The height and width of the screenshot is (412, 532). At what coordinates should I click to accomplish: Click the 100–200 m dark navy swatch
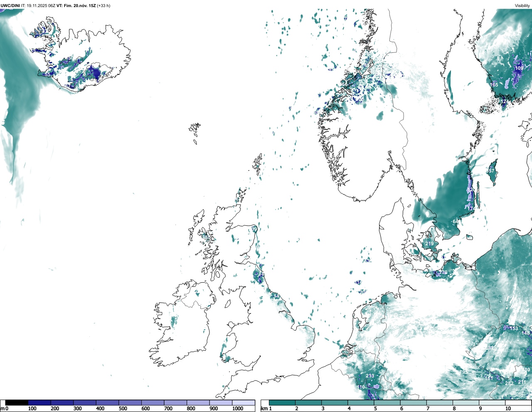39,402
